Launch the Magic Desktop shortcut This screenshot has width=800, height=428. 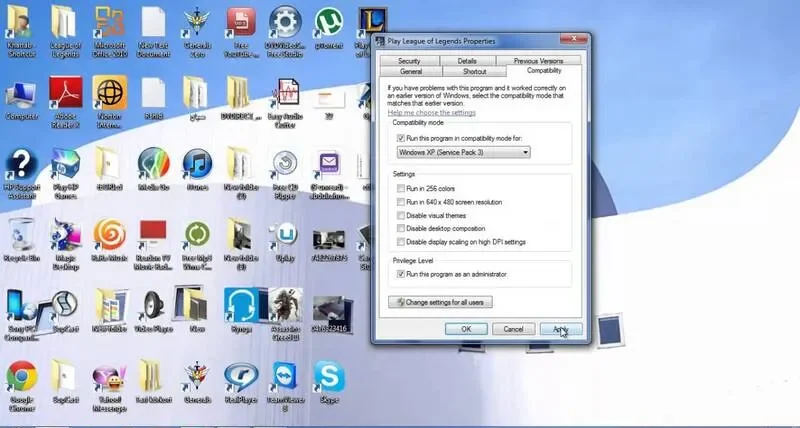65,236
